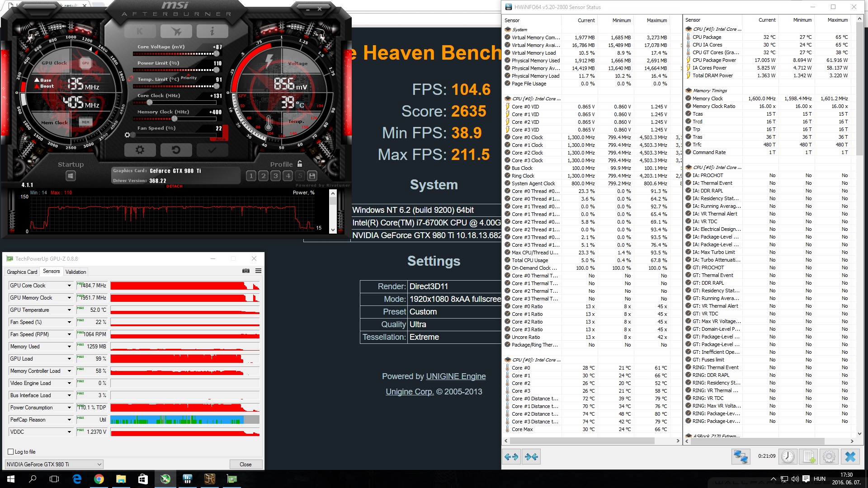
Task: Open the GPU-Z hamburger menu icon
Action: (258, 271)
